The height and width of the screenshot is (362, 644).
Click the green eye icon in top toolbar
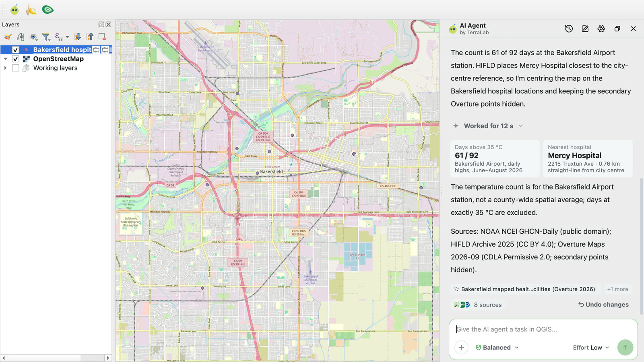[48, 9]
